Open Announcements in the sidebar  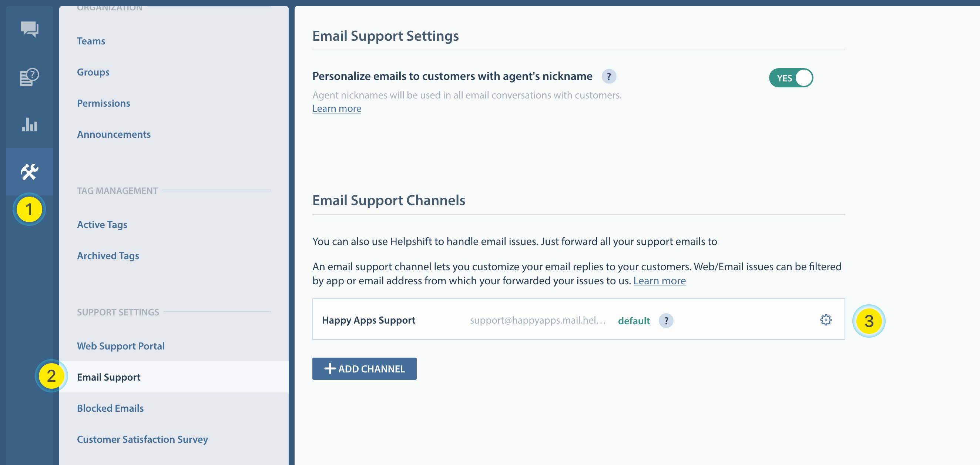click(x=114, y=134)
